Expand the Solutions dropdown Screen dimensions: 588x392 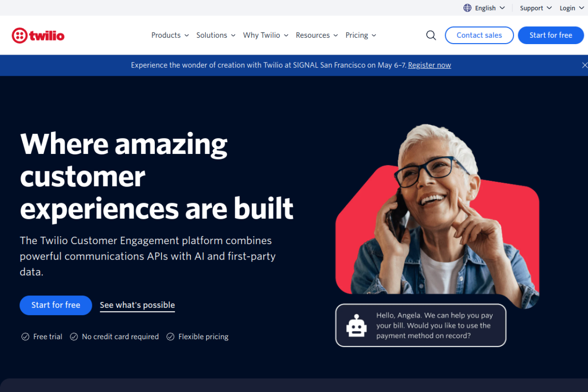(216, 35)
